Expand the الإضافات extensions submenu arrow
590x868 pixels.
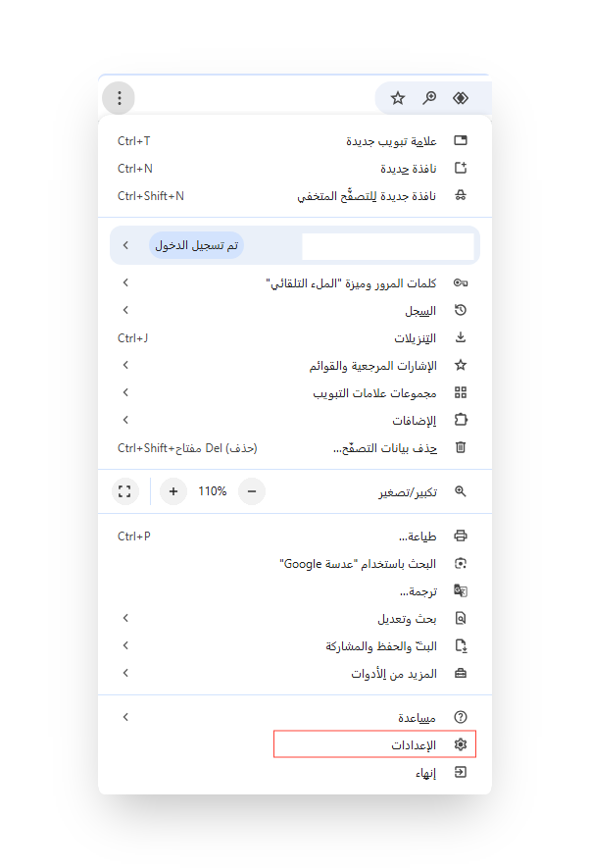[x=124, y=420]
